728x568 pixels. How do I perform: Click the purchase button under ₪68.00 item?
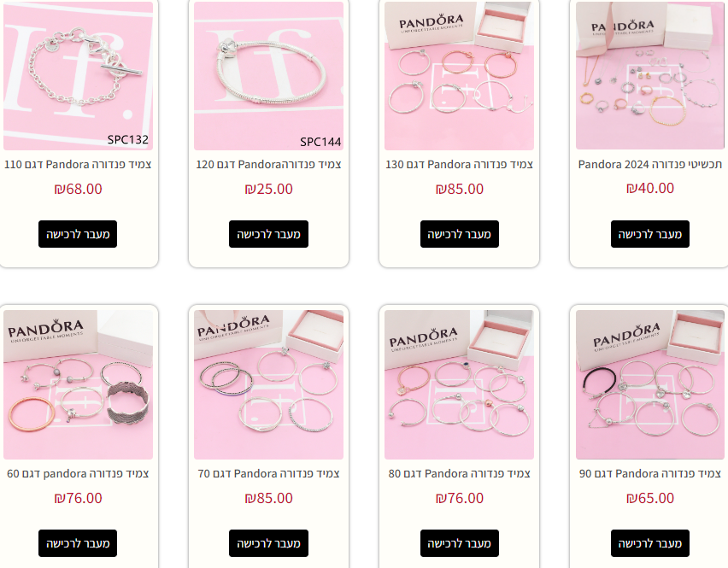[x=78, y=234]
